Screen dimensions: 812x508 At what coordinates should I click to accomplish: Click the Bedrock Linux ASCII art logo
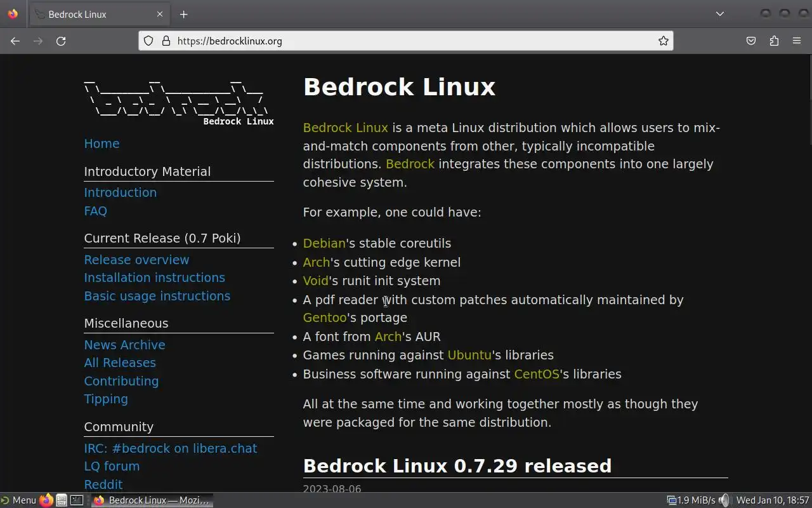pyautogui.click(x=179, y=102)
